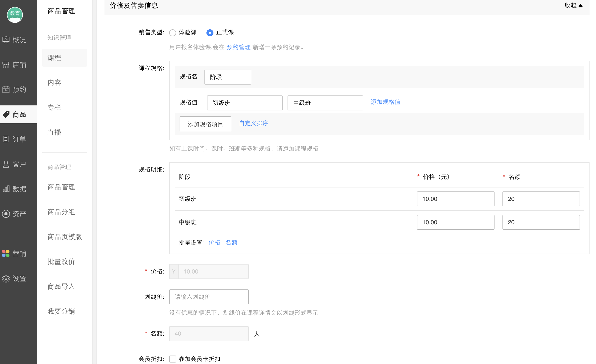Edit price field in 初级班 row
Image resolution: width=596 pixels, height=364 pixels.
456,199
